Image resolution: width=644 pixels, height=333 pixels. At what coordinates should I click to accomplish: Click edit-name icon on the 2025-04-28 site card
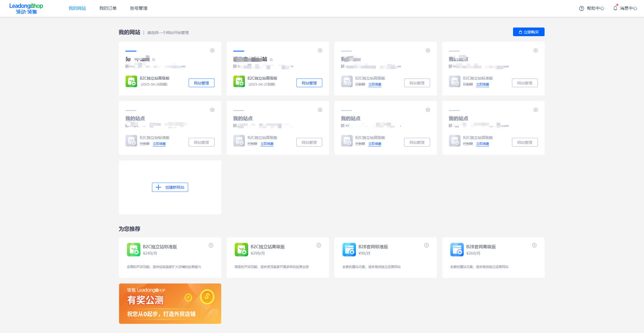click(x=154, y=59)
